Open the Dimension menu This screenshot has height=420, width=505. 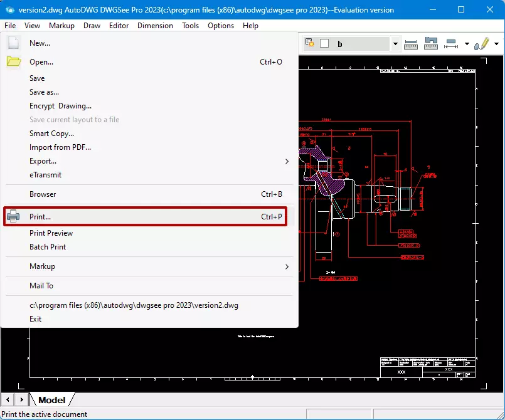(x=155, y=26)
